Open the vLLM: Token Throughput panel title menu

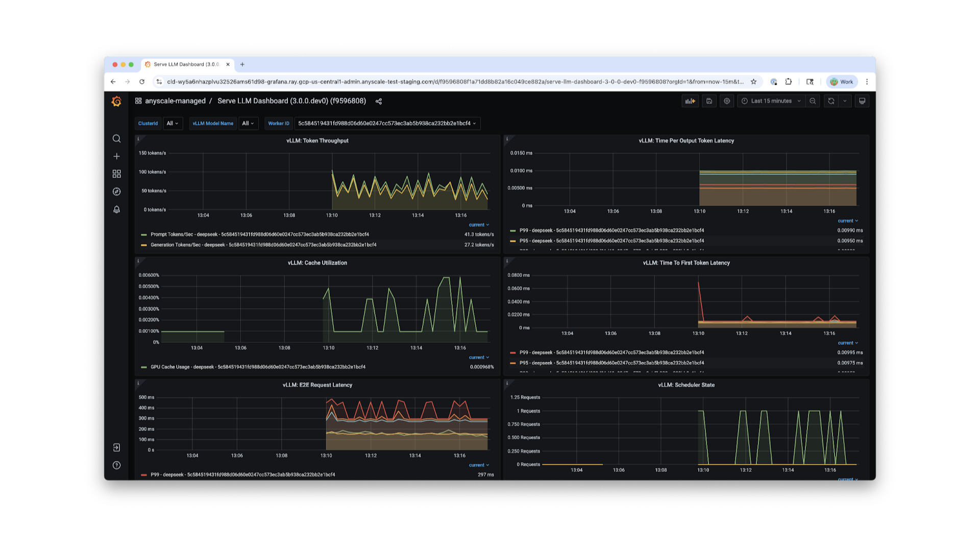pos(317,141)
